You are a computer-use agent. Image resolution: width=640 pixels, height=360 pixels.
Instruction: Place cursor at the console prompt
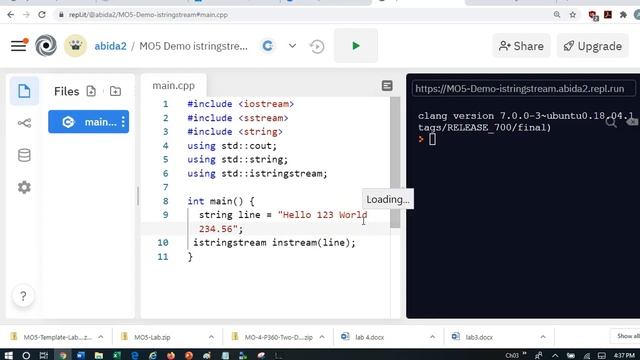[x=432, y=139]
